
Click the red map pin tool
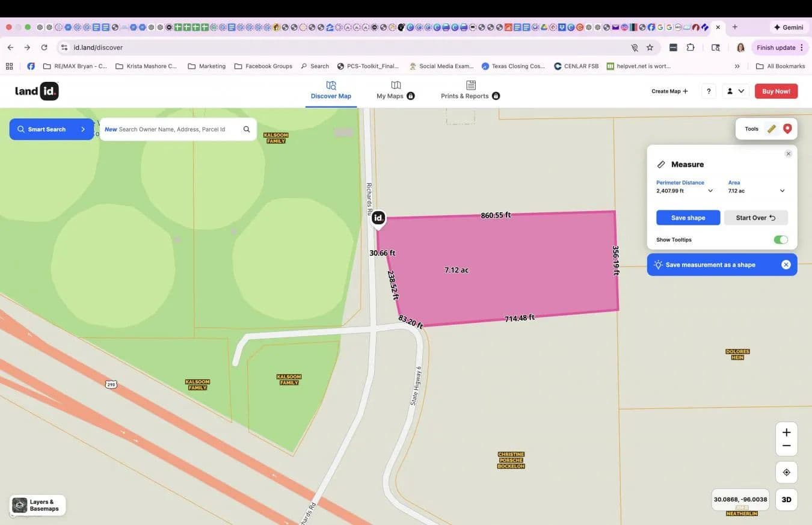787,129
